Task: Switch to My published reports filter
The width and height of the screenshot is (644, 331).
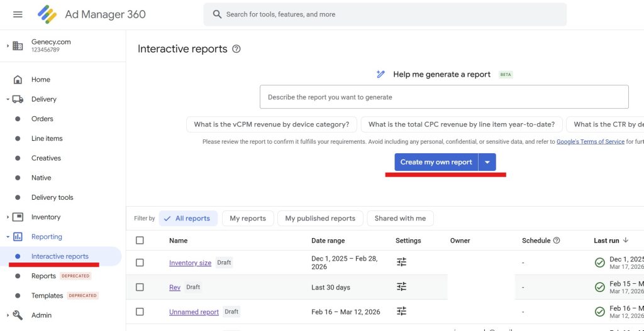Action: (x=320, y=219)
